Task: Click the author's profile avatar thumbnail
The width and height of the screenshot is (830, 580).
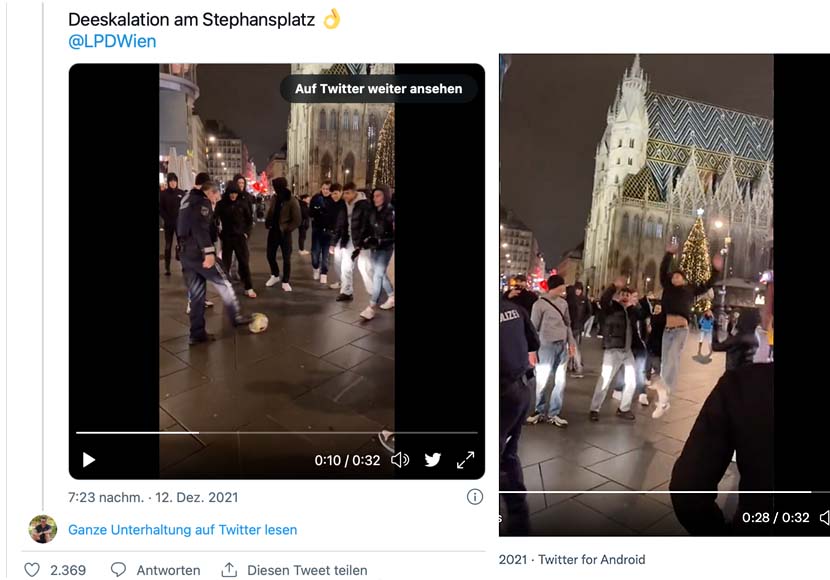Action: pos(43,529)
